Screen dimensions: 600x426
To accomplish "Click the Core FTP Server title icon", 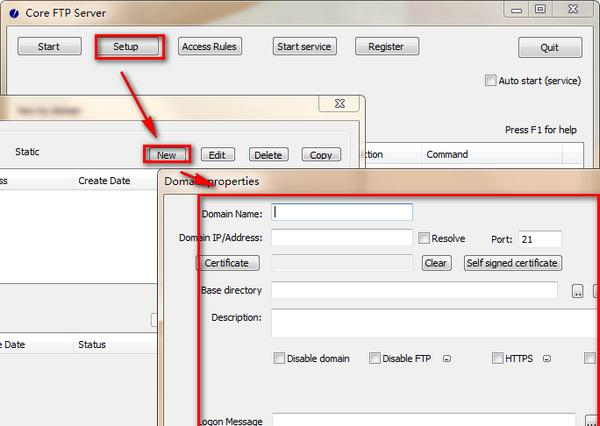I will click(x=14, y=13).
